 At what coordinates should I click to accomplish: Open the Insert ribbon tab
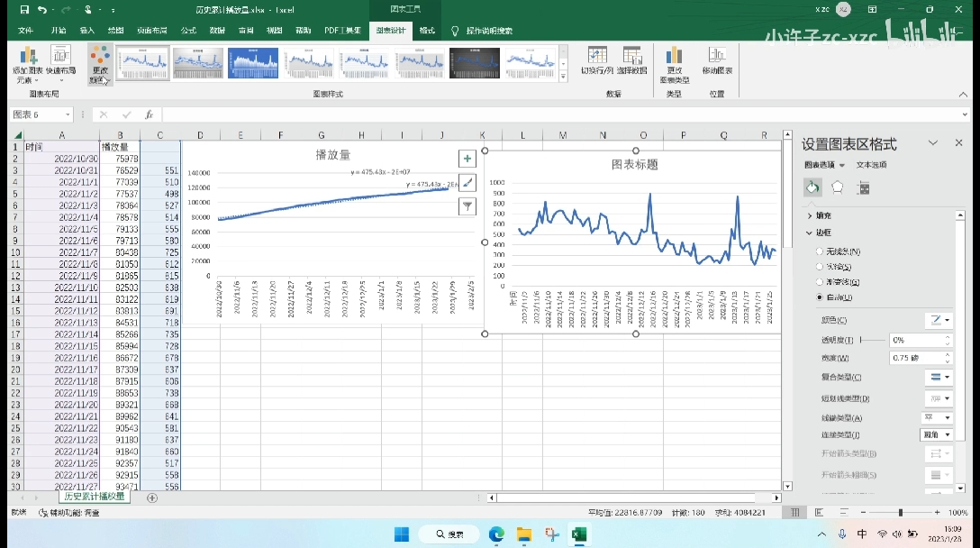click(x=86, y=31)
